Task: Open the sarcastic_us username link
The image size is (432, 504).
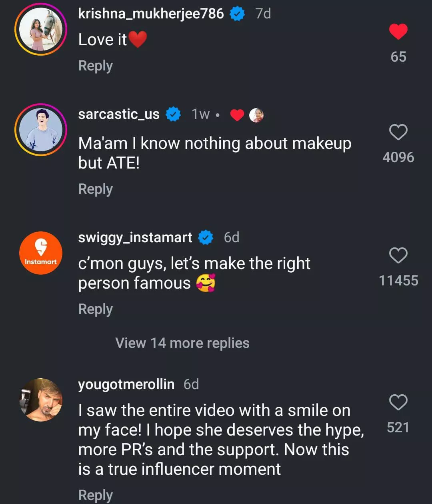Action: tap(119, 114)
